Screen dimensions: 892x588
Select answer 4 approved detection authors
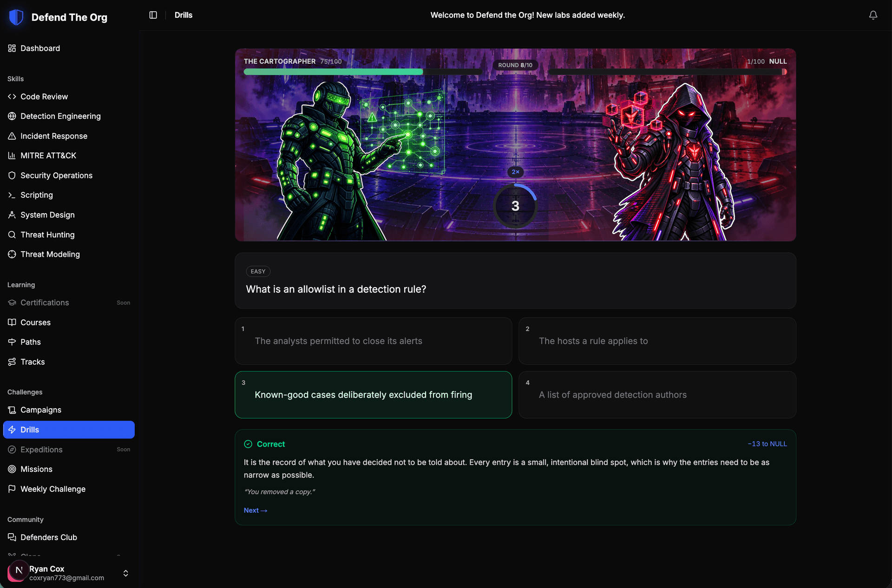tap(657, 395)
